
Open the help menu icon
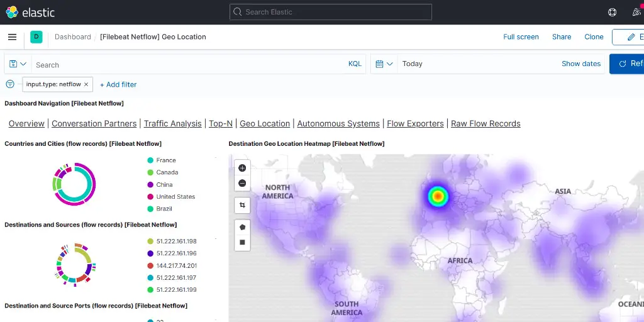(x=612, y=12)
